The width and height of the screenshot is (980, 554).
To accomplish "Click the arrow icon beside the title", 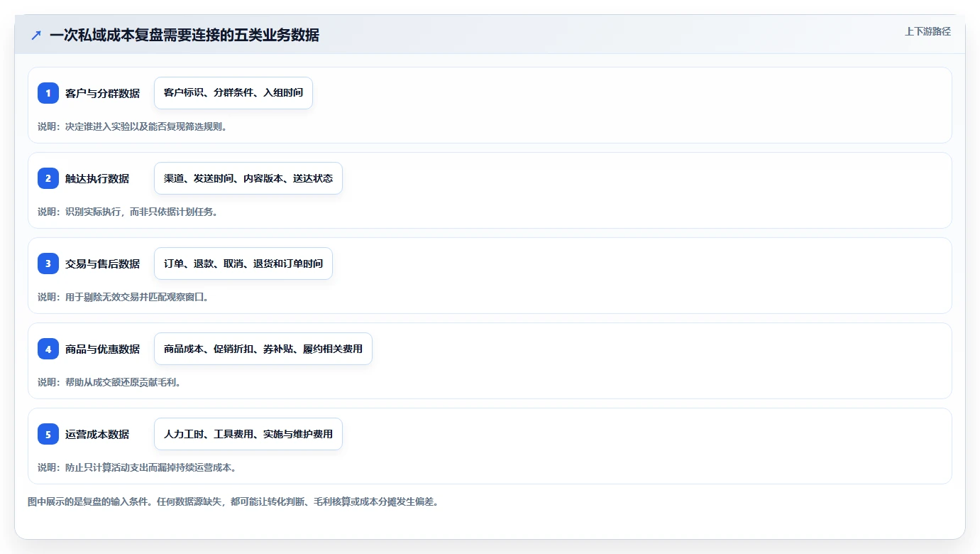I will pyautogui.click(x=36, y=35).
